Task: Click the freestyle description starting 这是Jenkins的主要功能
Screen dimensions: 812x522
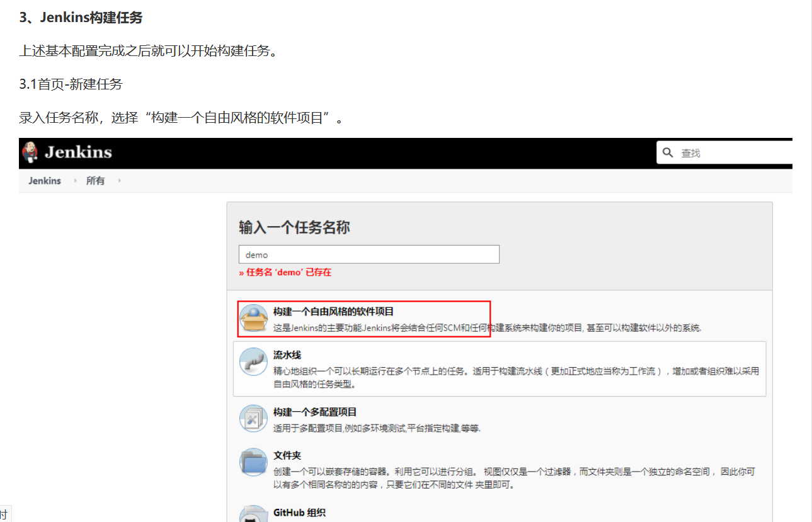Action: click(x=487, y=328)
